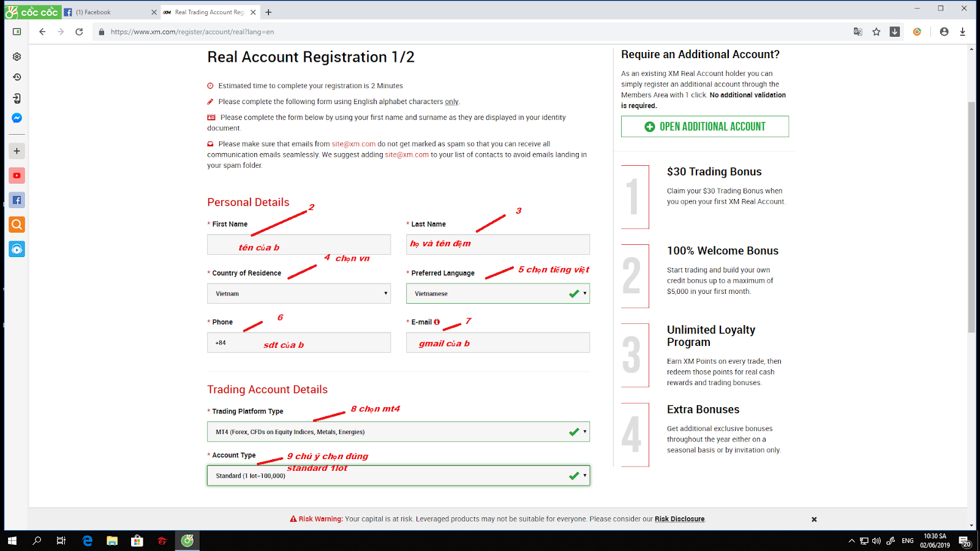Open File Explorer from taskbar
The height and width of the screenshot is (551, 980).
point(112,541)
